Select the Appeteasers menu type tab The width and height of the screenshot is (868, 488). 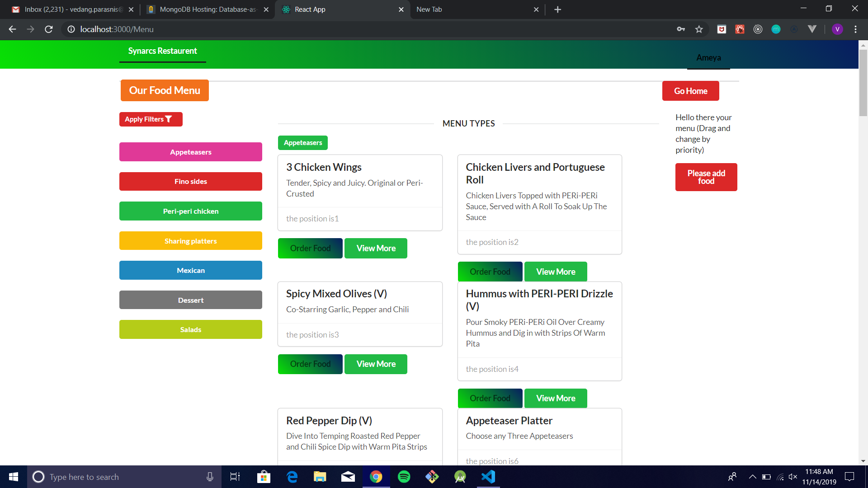(303, 142)
